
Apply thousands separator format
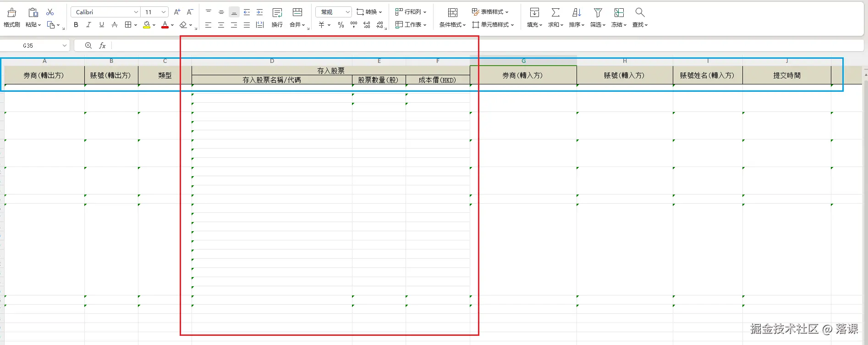tap(354, 25)
